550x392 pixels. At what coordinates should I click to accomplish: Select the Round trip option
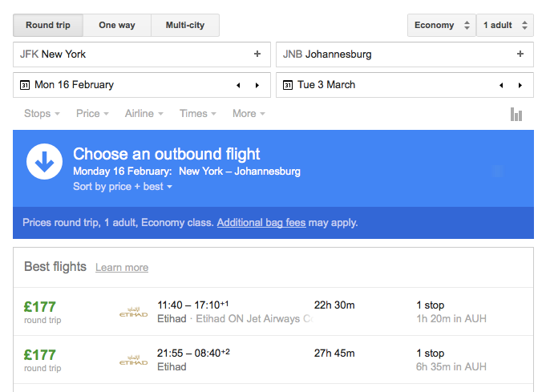tap(48, 26)
